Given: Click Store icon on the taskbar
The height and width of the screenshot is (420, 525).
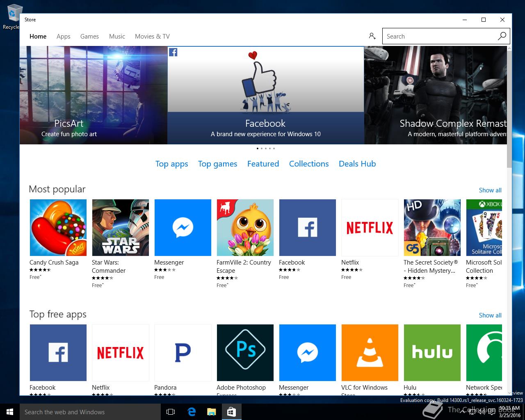Looking at the screenshot, I should tap(231, 412).
